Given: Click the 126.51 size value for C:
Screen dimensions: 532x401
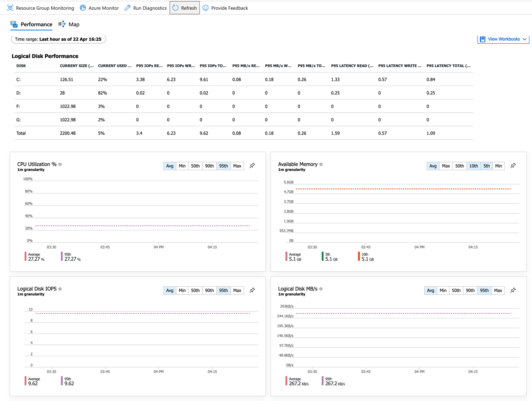Looking at the screenshot, I should point(67,80).
